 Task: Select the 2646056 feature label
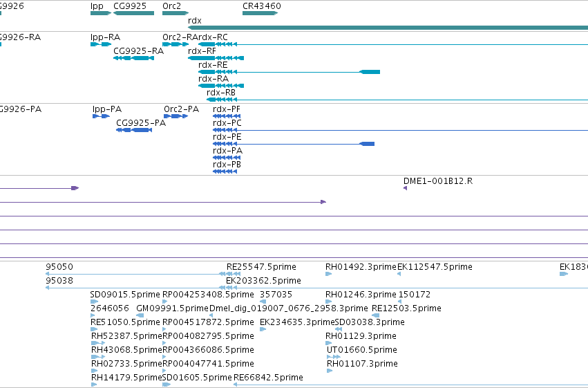tap(109, 308)
